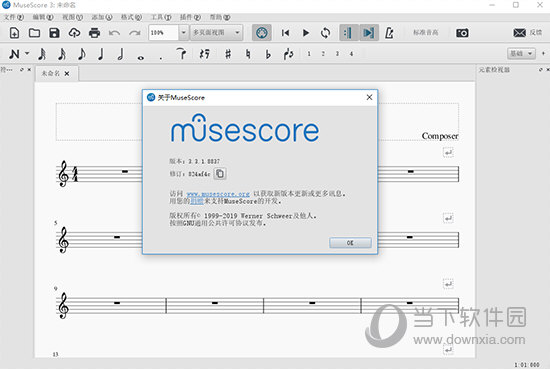Open the 多页面视图 view mode dropdown
Viewport: 550px width, 369px height.
[x=216, y=33]
